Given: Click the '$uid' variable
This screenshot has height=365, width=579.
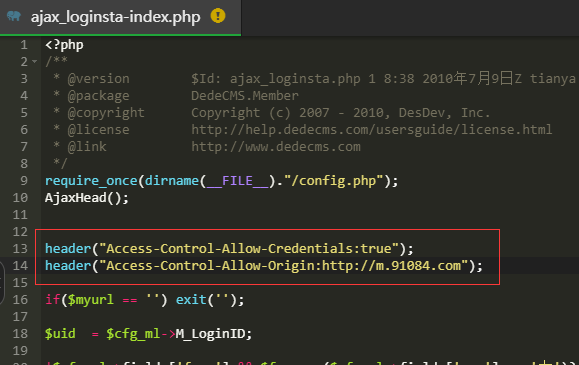Looking at the screenshot, I should (60, 334).
